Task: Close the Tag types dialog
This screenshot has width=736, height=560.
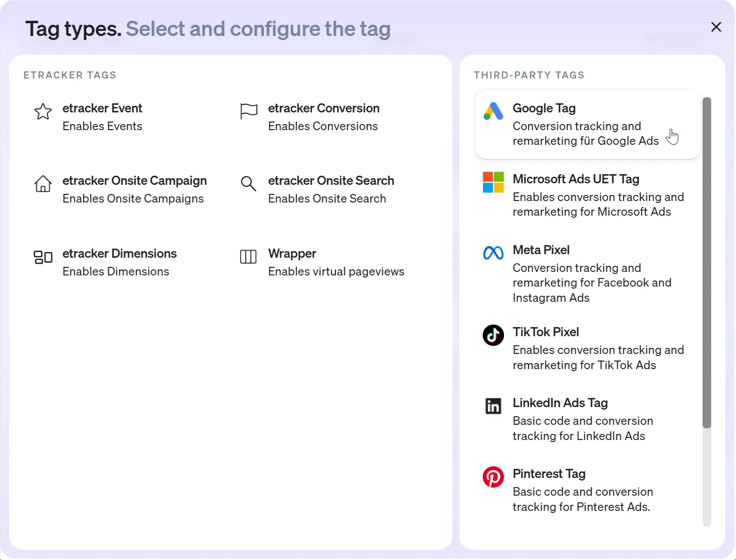Action: tap(716, 27)
